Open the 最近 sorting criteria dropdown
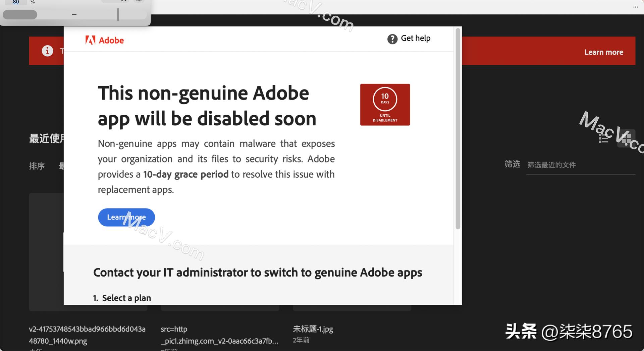Viewport: 644px width, 351px height. coord(62,166)
